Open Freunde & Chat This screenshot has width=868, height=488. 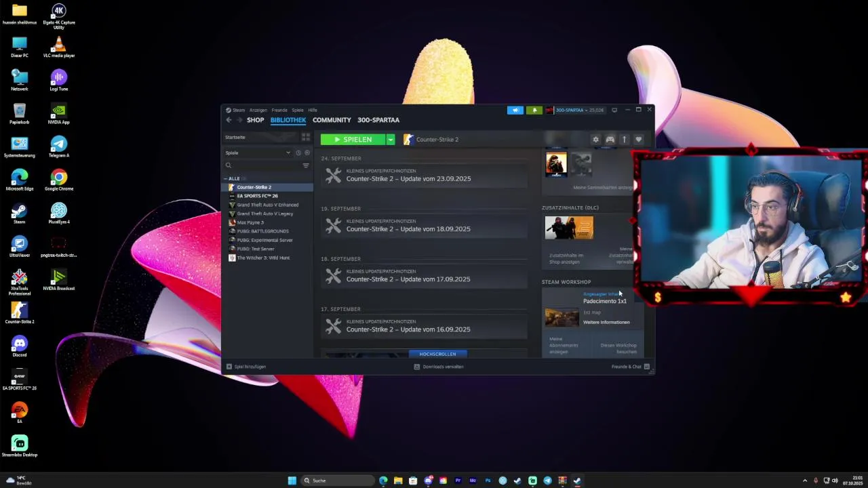pyautogui.click(x=631, y=367)
